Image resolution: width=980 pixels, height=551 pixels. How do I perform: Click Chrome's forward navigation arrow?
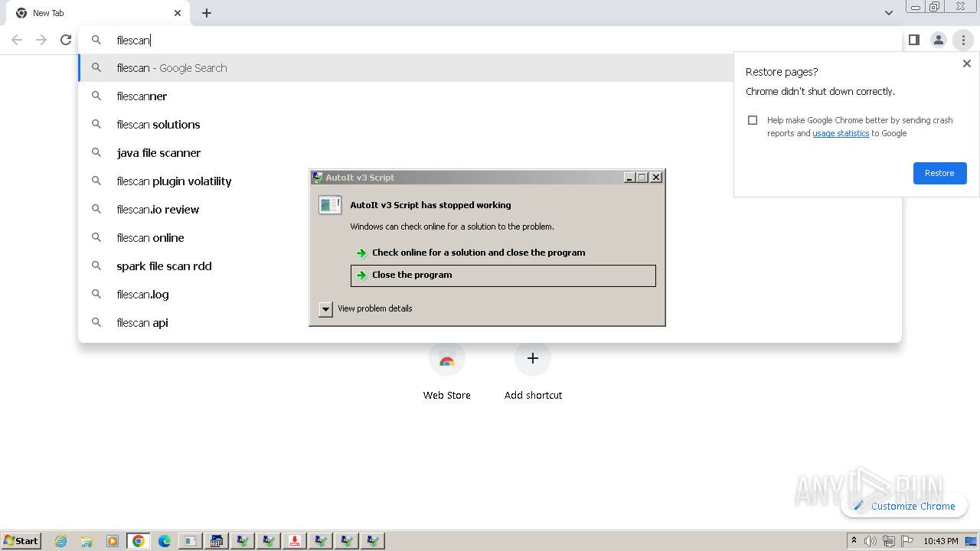(41, 40)
